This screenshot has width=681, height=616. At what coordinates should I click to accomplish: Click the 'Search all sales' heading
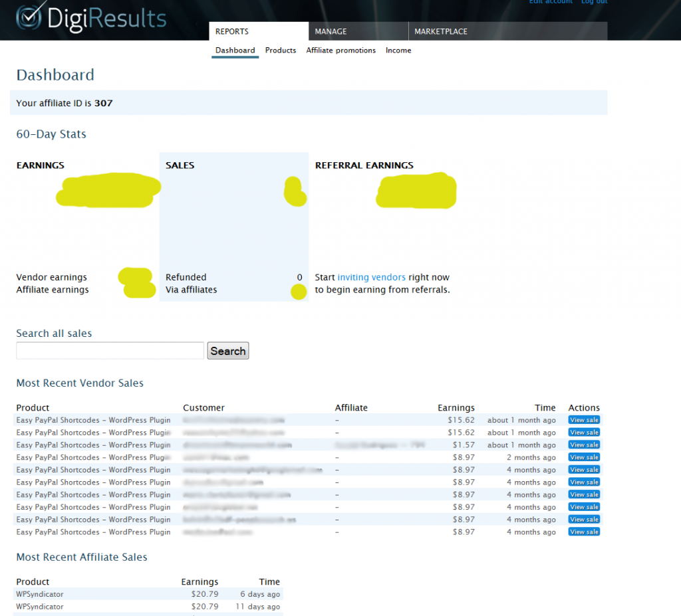(54, 334)
